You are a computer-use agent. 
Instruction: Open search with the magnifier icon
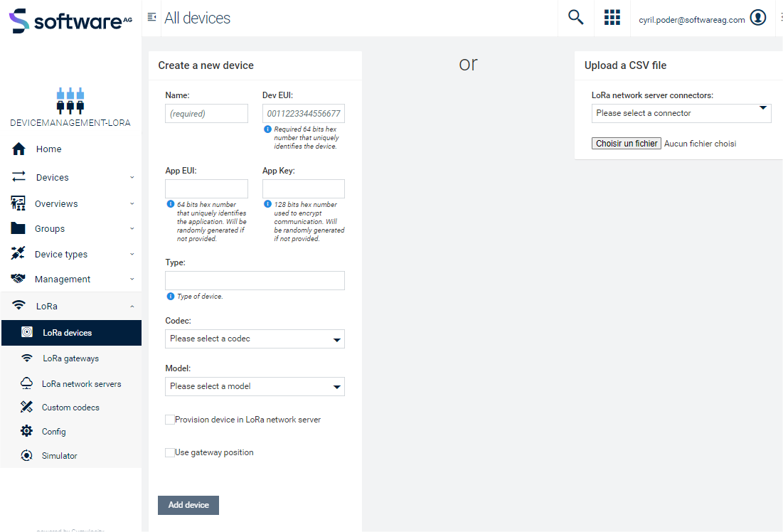point(576,18)
